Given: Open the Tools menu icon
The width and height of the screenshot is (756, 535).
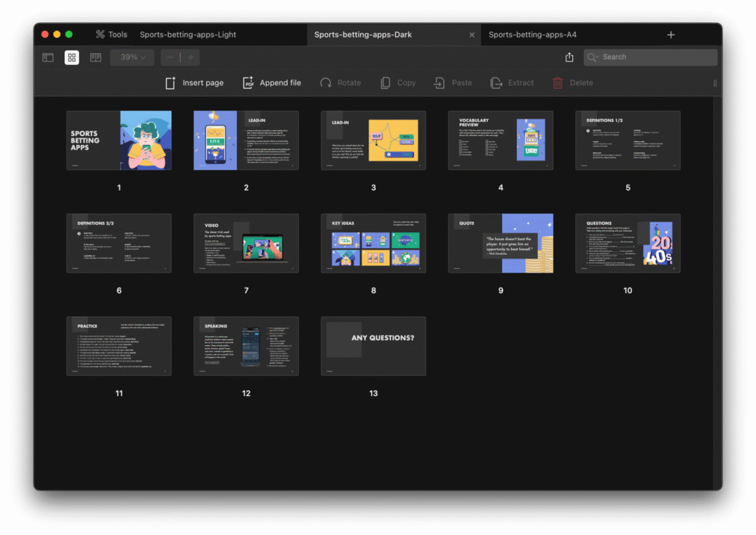Looking at the screenshot, I should tap(100, 35).
